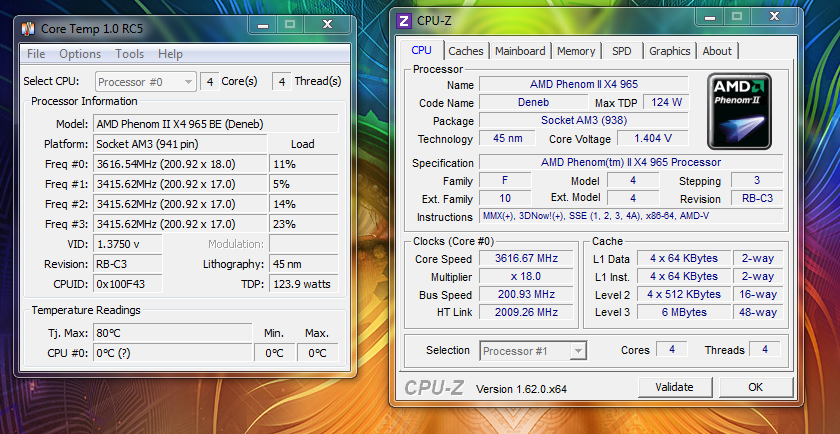Image resolution: width=840 pixels, height=434 pixels.
Task: Open the Options menu in Core Temp
Action: (80, 54)
